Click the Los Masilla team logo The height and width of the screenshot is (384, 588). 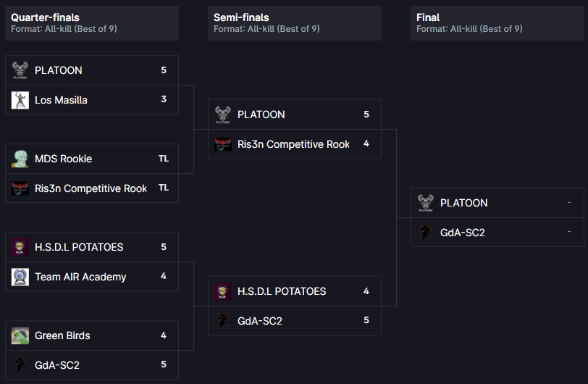[x=20, y=100]
